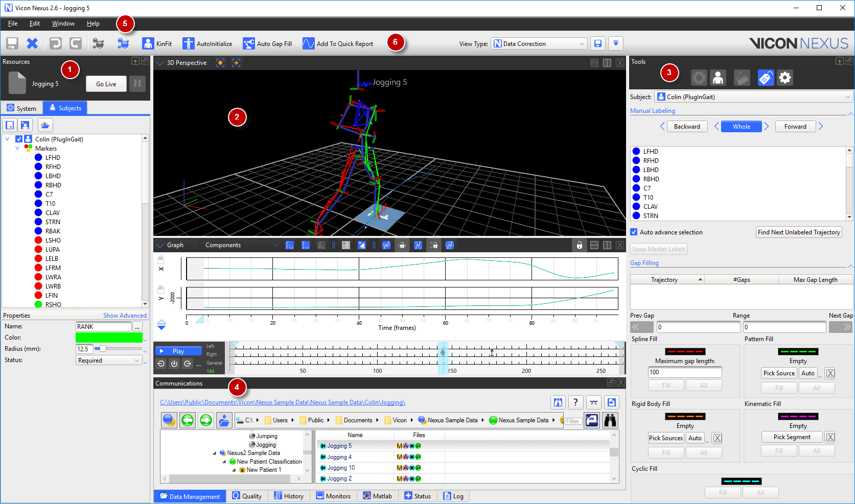
Task: Open the Label/Edit tools tab icon
Action: [x=765, y=78]
